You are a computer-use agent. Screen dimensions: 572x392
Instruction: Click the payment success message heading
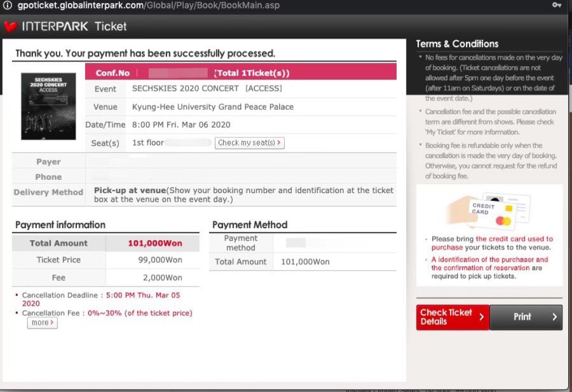click(145, 53)
